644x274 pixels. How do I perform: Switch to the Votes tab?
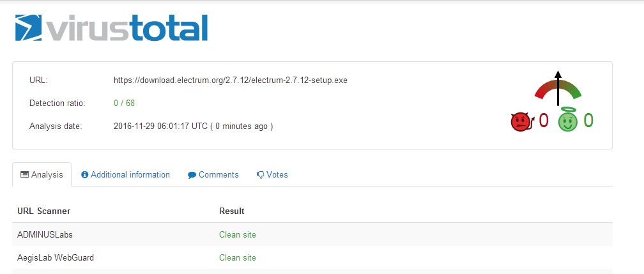(x=272, y=174)
